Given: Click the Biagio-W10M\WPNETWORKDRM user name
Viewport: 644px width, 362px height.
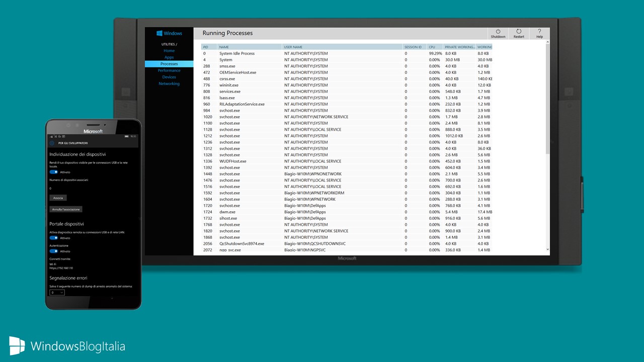Looking at the screenshot, I should [x=314, y=193].
